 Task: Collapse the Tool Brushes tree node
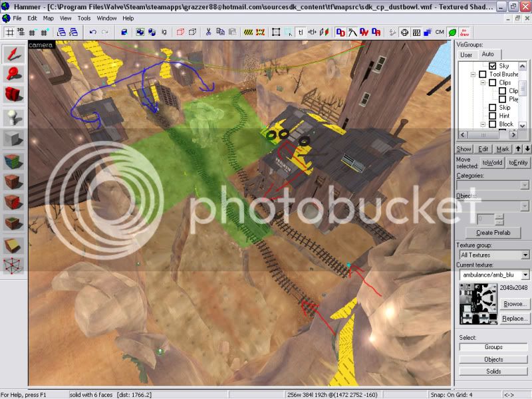point(473,74)
